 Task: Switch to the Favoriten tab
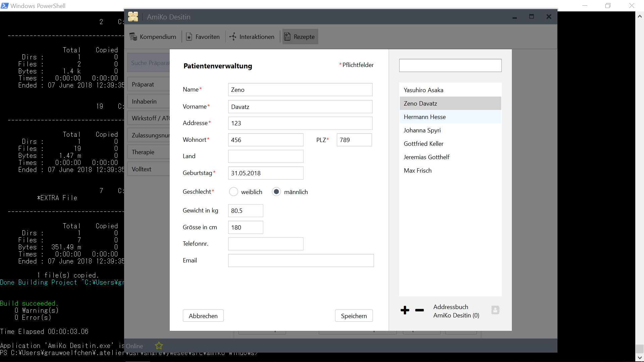coord(203,37)
